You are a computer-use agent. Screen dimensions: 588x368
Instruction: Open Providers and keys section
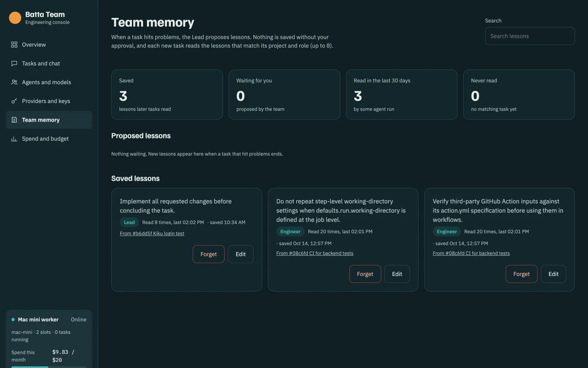pos(49,101)
